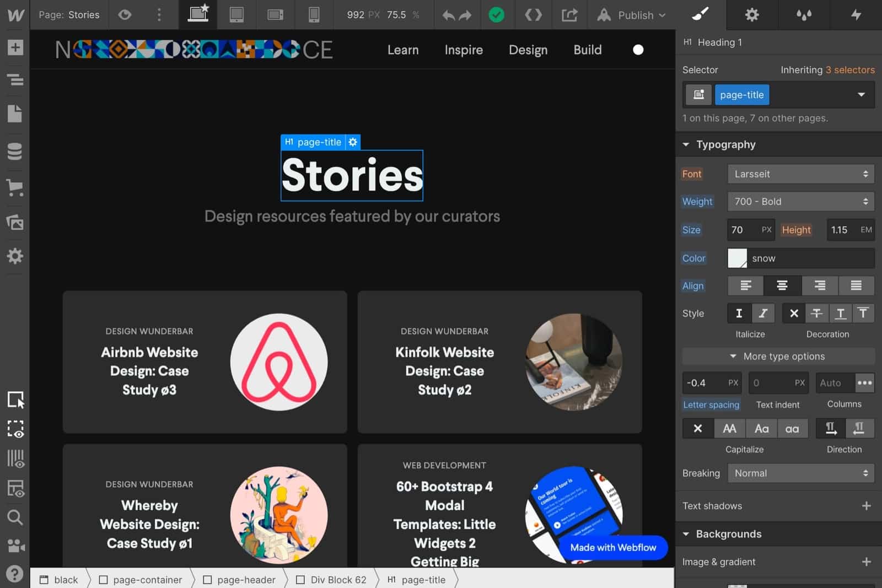Open the Pages panel
Screen dimensions: 882x588
pos(15,114)
